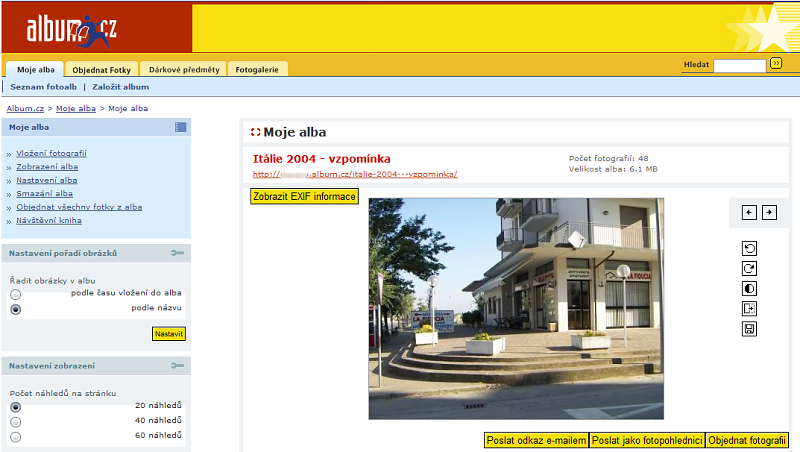Open Návštěvní kniha link

[x=49, y=220]
